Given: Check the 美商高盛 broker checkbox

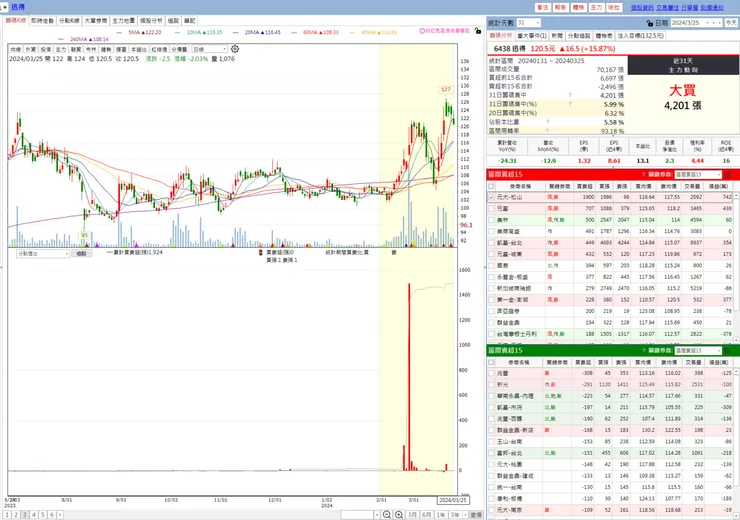Looking at the screenshot, I should click(491, 231).
